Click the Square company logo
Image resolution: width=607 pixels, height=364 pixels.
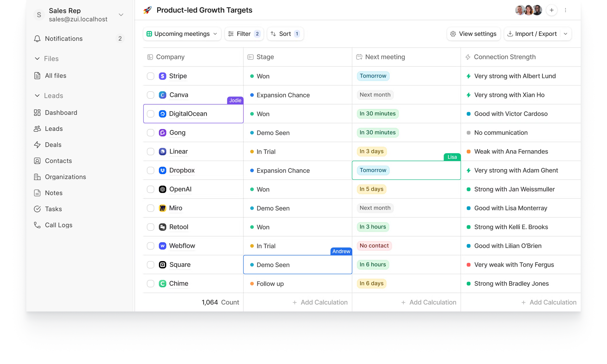(163, 265)
